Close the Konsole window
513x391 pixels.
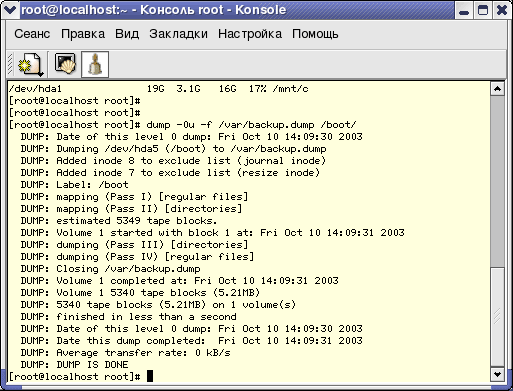(502, 10)
